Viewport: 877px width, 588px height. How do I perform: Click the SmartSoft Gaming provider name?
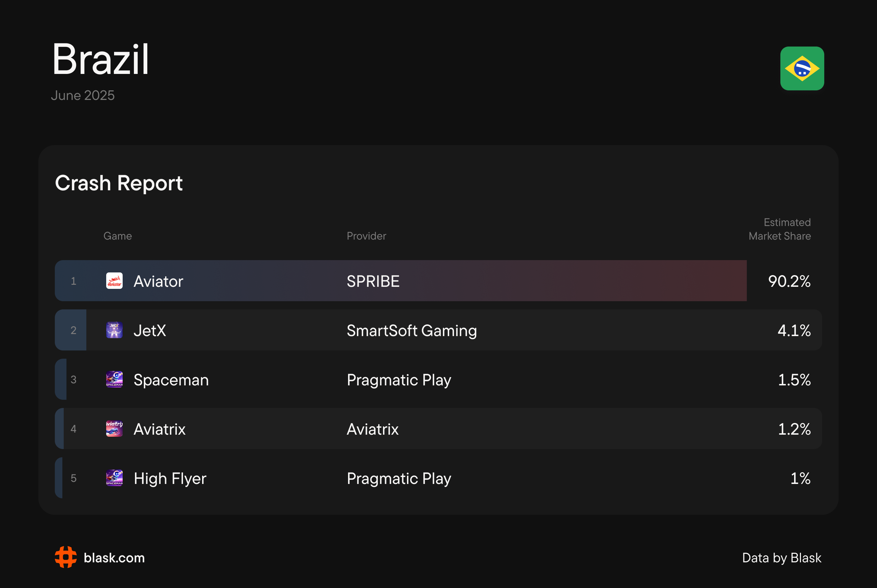tap(411, 330)
